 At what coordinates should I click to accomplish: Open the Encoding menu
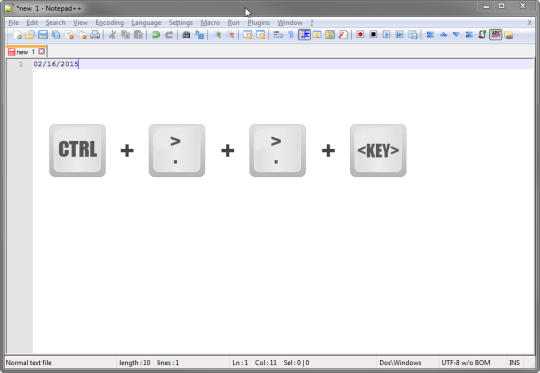click(110, 23)
